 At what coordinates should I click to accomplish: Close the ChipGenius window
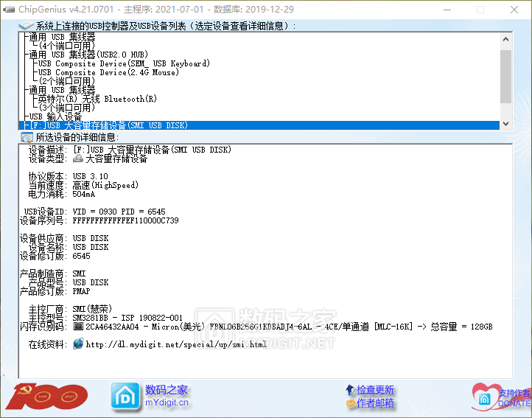coord(514,10)
